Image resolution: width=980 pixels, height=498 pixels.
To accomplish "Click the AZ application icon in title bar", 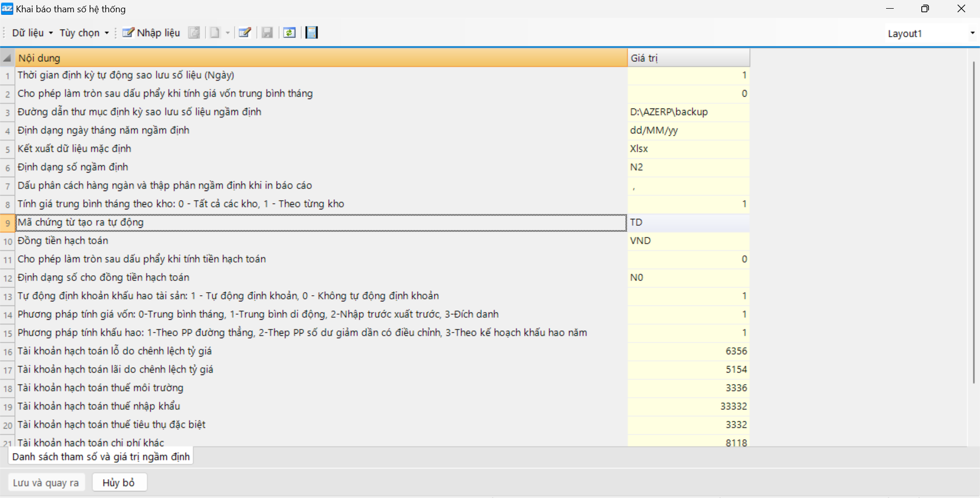I will click(x=7, y=9).
